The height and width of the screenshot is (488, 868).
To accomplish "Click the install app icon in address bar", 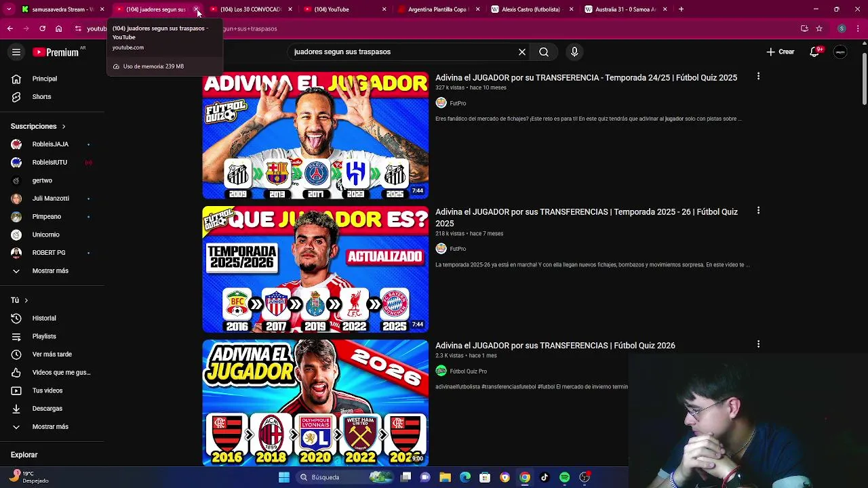I will (x=804, y=28).
